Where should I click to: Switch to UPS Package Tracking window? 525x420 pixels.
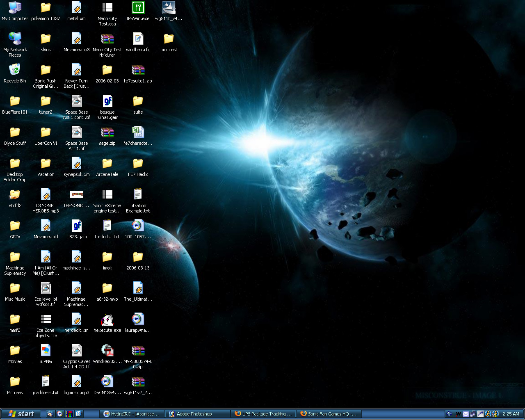[x=264, y=414]
